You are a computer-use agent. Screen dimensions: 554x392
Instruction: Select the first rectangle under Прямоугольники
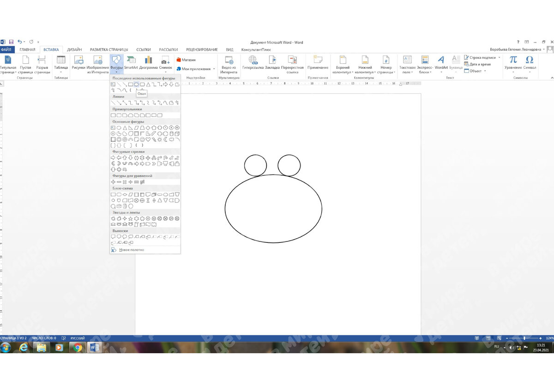(113, 115)
